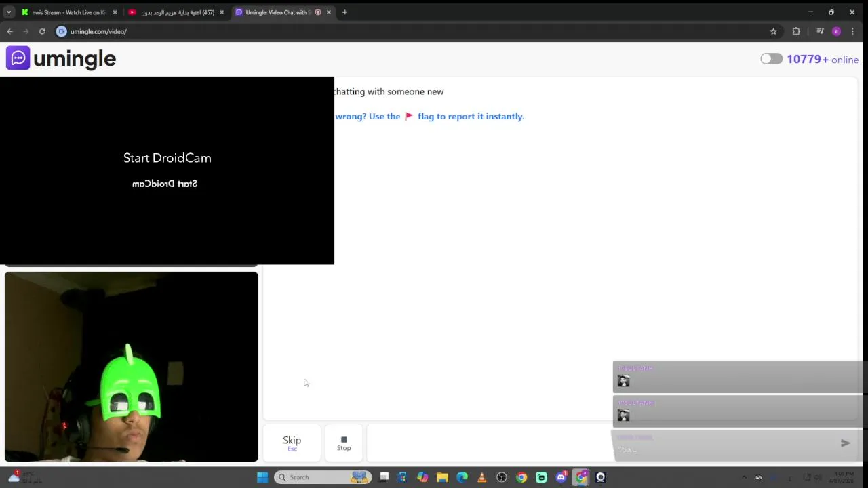The width and height of the screenshot is (868, 488).
Task: Open the media controls icon in toolbar
Action: pyautogui.click(x=820, y=31)
